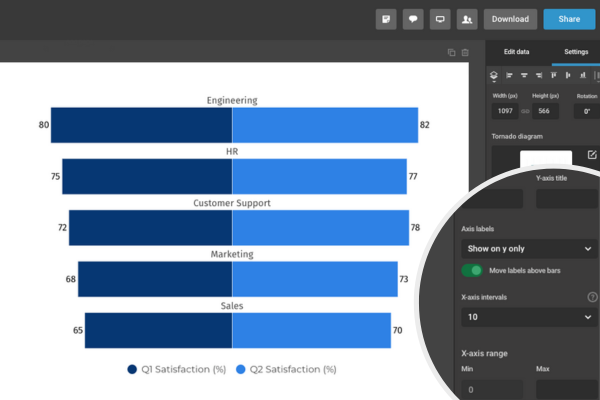Screen dimensions: 600x400
Task: Align object to the top edge
Action: (553, 75)
